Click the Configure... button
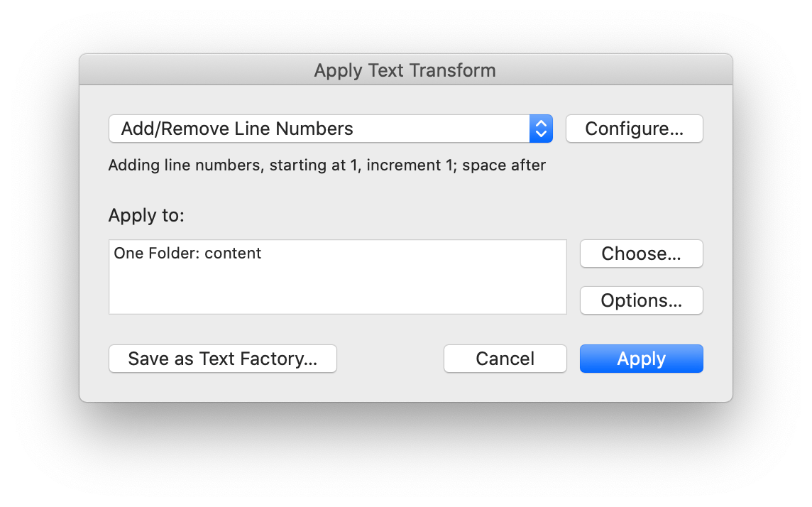Viewport: 812px width, 507px height. point(634,129)
